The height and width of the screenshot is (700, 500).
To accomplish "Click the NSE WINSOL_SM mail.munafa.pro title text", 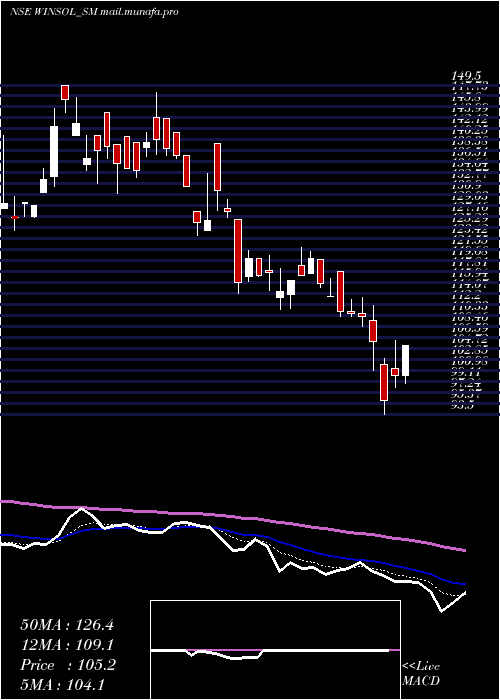I will point(94,12).
